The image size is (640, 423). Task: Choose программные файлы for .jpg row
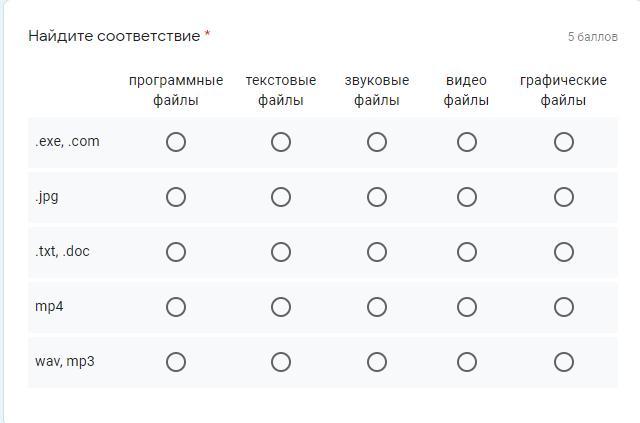tap(176, 197)
